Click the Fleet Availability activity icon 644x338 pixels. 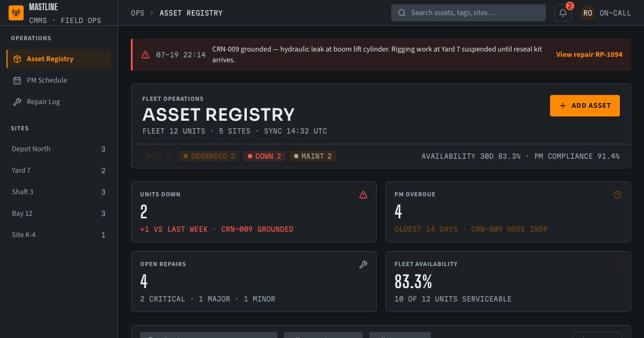[618, 264]
